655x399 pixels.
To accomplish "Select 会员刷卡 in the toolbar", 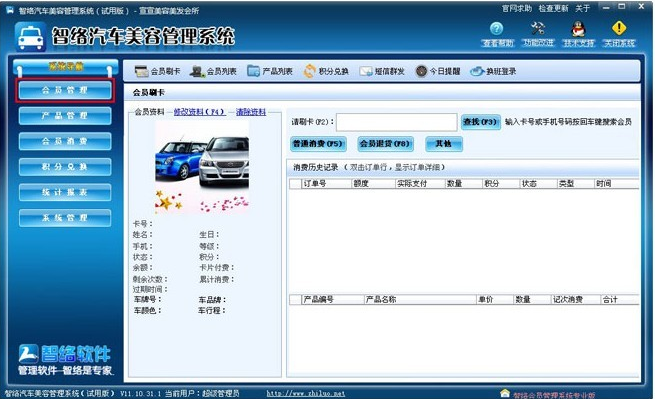I will (157, 71).
